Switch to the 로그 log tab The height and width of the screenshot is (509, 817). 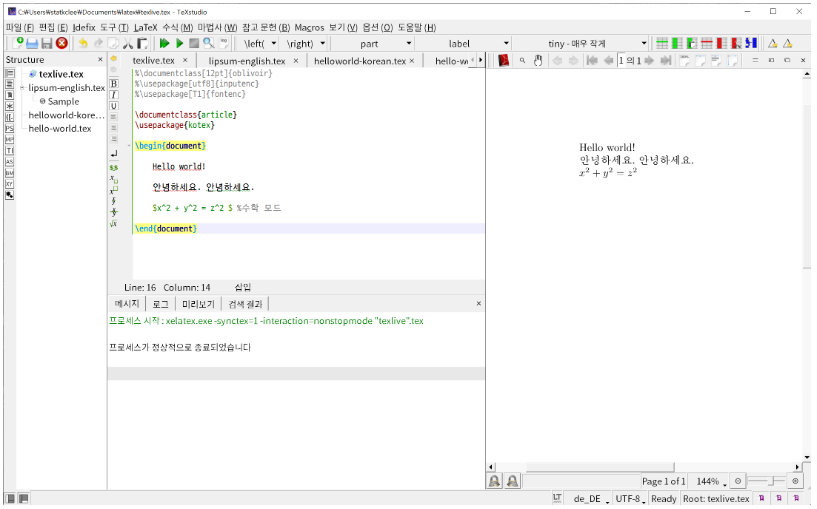click(x=160, y=304)
